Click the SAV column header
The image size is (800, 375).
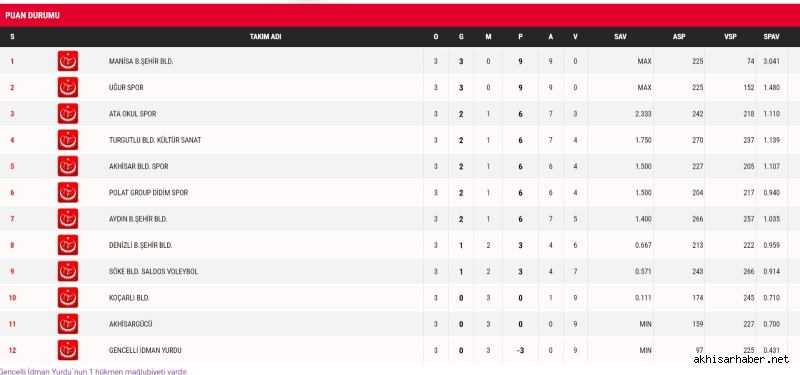620,37
